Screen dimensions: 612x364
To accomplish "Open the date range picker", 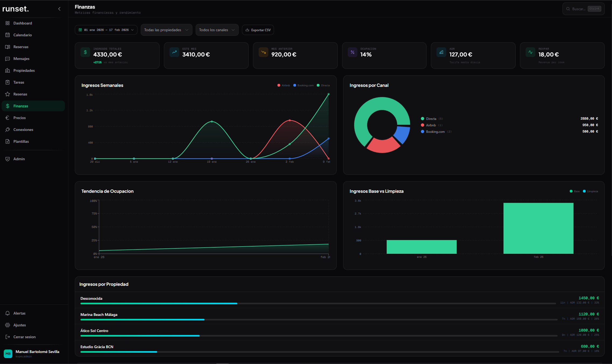I will 106,30.
